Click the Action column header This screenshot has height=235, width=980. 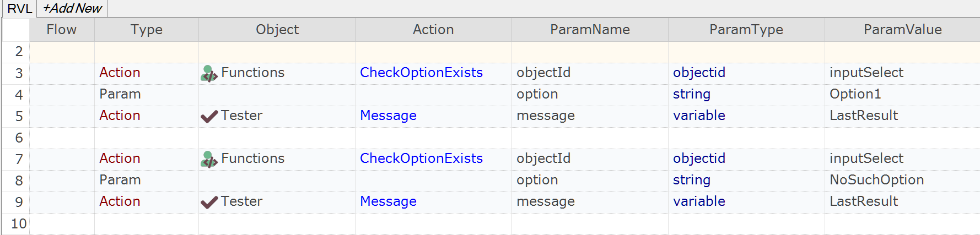click(x=433, y=30)
